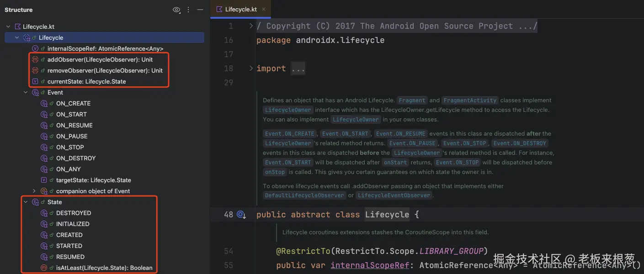The width and height of the screenshot is (644, 274).
Task: Click the targetState property icon
Action: (44, 180)
